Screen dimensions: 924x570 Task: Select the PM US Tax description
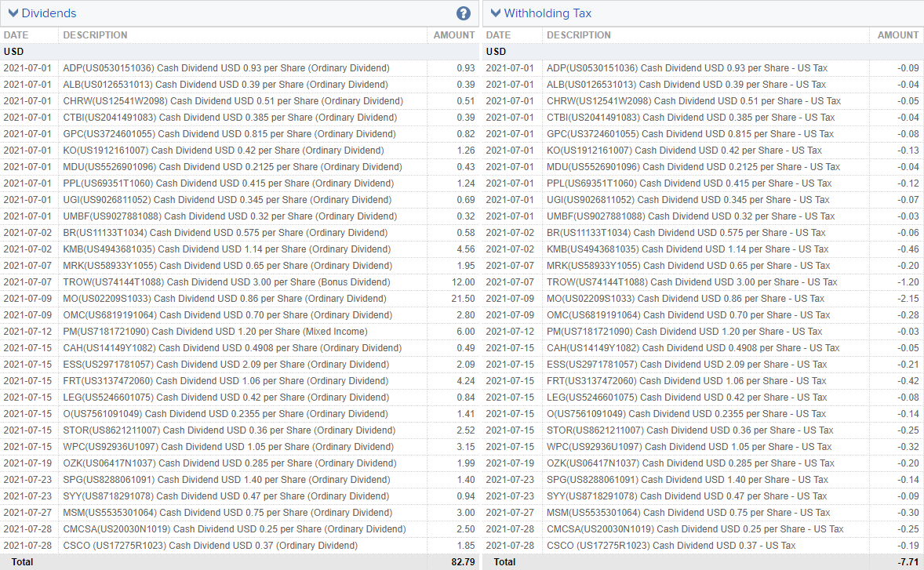684,332
